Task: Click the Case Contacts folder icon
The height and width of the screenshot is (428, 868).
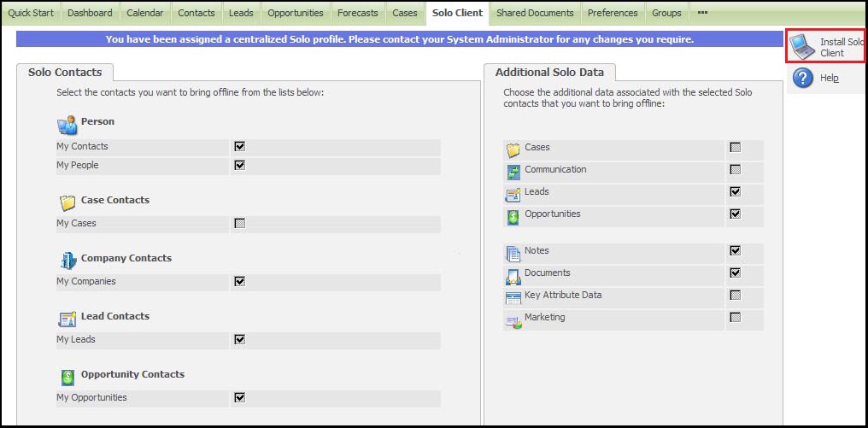Action: point(67,203)
